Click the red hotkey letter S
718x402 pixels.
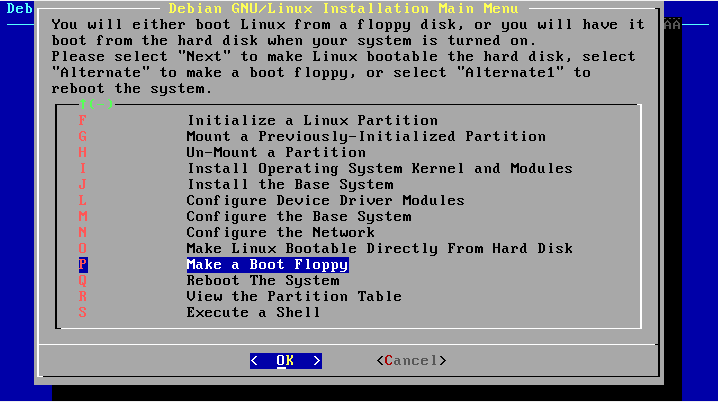point(82,313)
